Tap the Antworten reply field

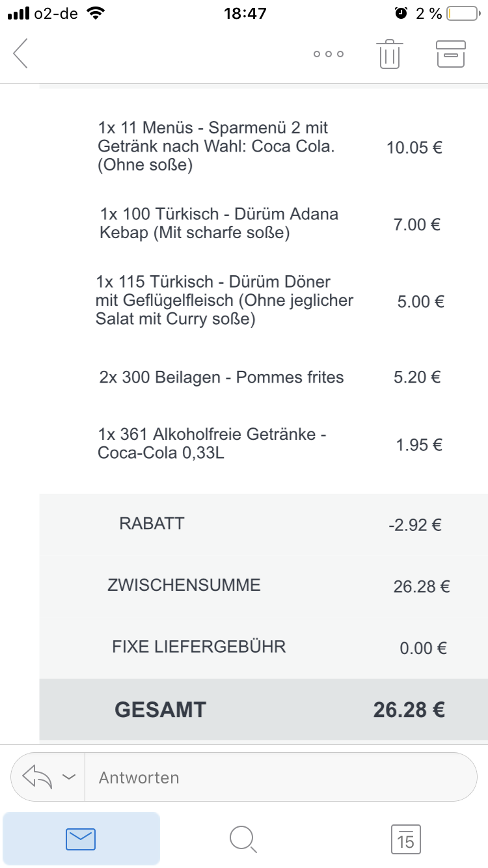pos(280,777)
